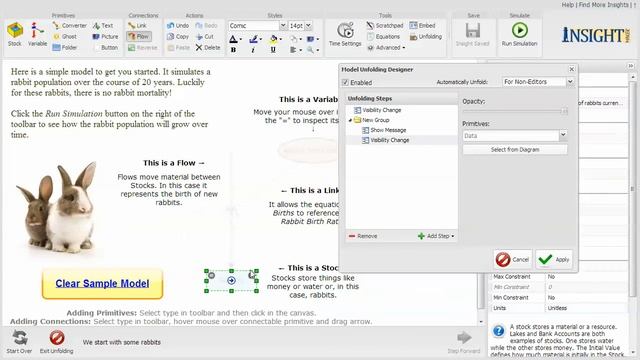Screen dimensions: 640x360
Task: Click Start Over in unfolding bar
Action: click(x=19, y=342)
